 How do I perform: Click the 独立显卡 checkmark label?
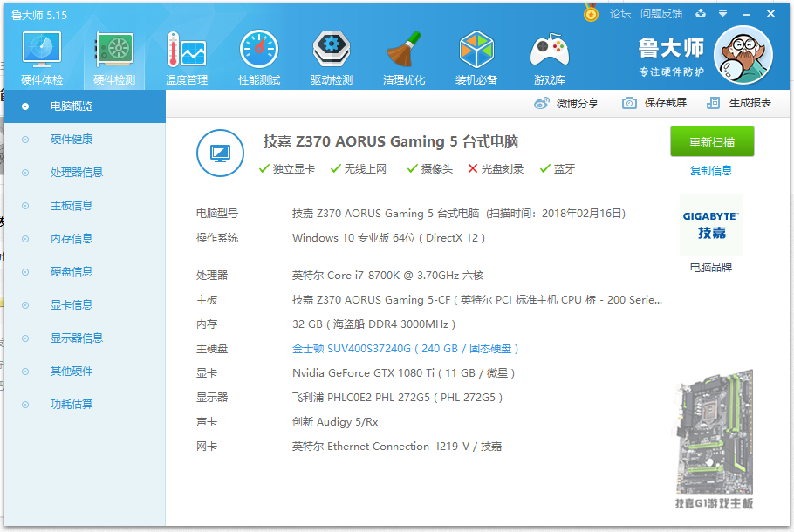(287, 169)
